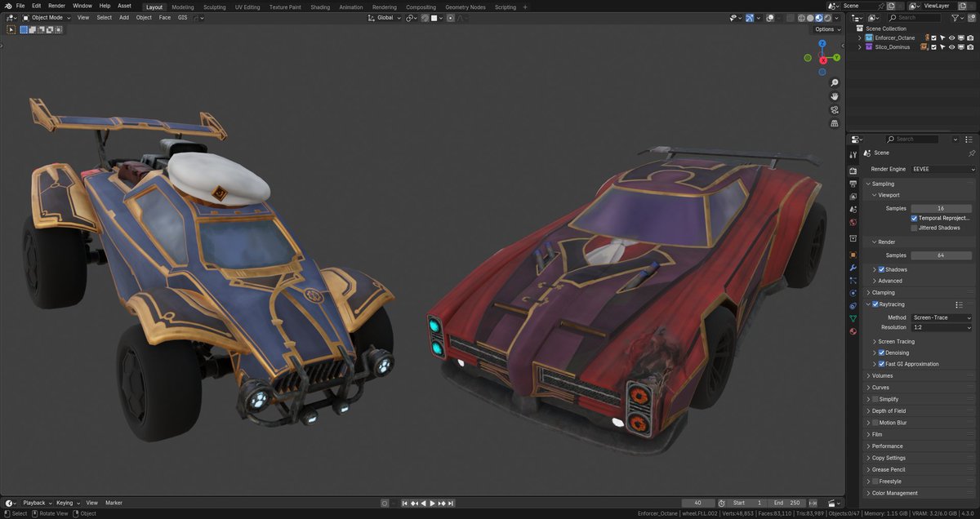Open the Method Screen-Trace dropdown
Image resolution: width=980 pixels, height=519 pixels.
click(942, 317)
